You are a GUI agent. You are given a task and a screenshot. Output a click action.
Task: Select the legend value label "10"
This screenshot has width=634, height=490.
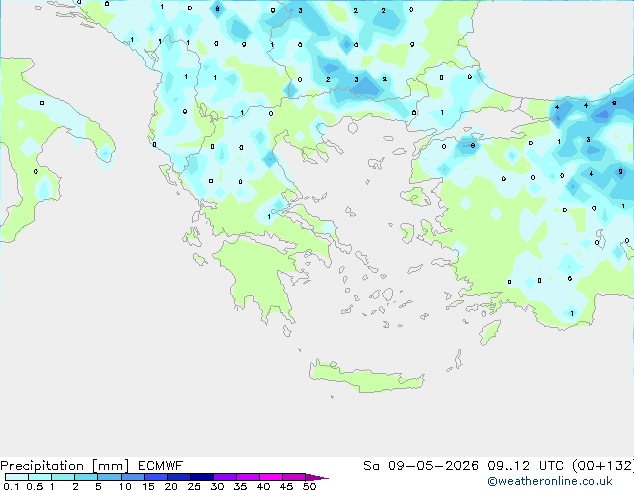pos(125,486)
